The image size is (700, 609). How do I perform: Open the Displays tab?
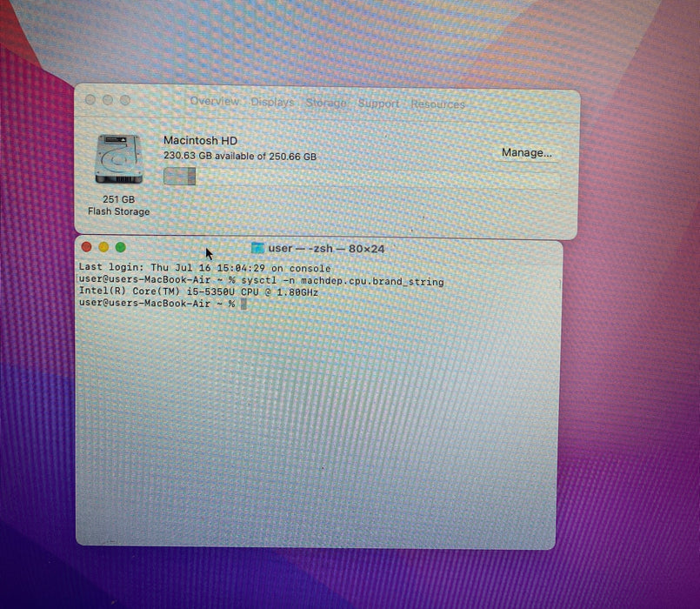pos(272,103)
